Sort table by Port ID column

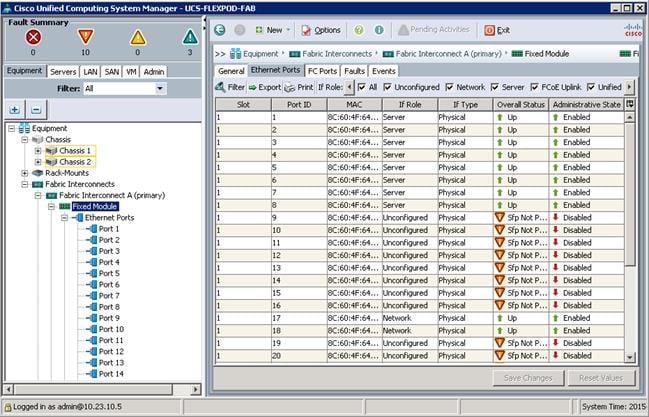pos(299,105)
